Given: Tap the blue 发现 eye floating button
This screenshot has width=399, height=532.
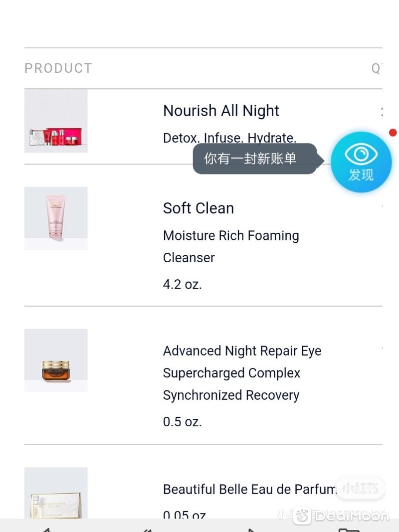Looking at the screenshot, I should click(361, 162).
